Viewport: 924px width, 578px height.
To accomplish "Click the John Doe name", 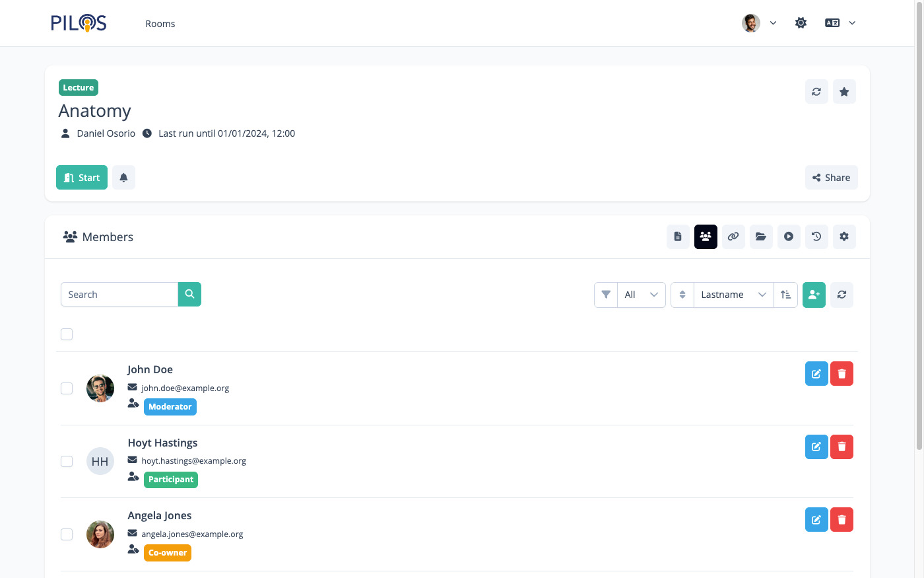I will [150, 370].
